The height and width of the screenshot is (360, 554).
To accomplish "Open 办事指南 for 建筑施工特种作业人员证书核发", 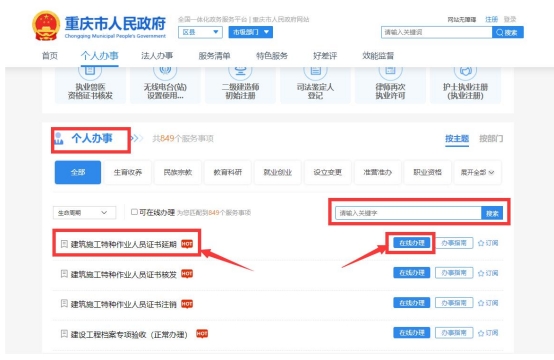I will point(454,273).
